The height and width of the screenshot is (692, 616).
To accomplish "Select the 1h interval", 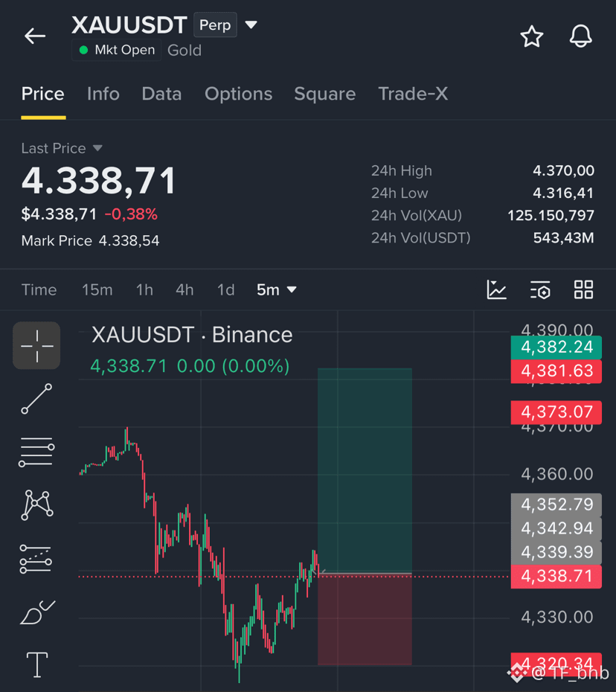I will pyautogui.click(x=144, y=290).
